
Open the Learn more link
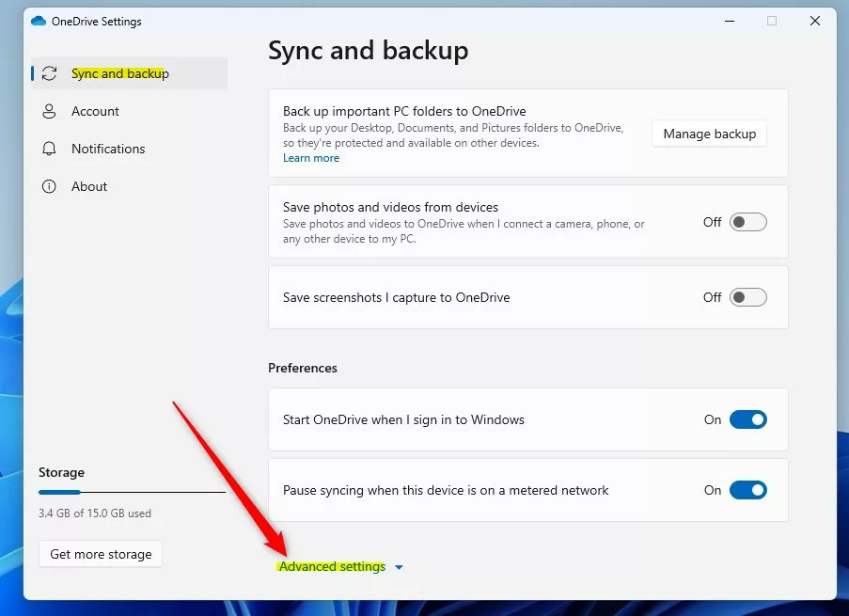(311, 158)
